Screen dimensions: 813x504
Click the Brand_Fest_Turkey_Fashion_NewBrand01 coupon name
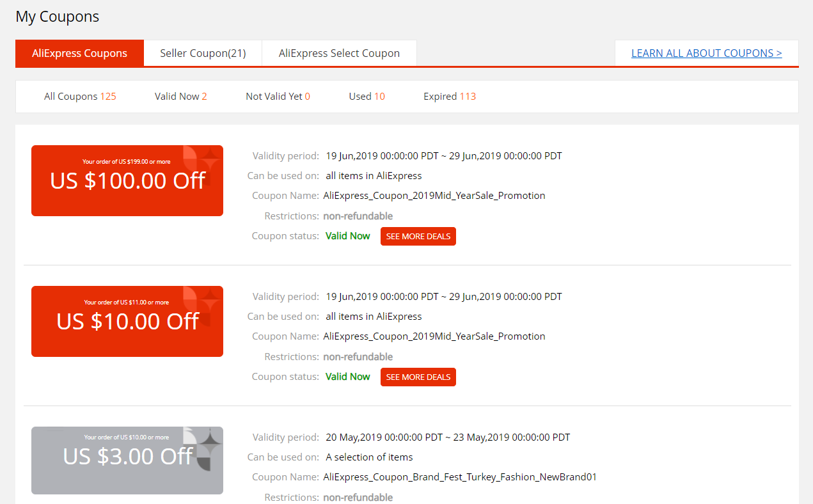coord(460,476)
